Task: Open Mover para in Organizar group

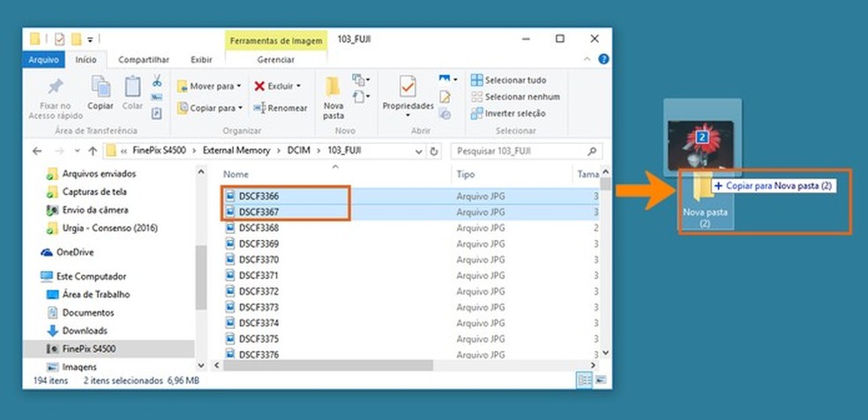Action: coord(209,86)
